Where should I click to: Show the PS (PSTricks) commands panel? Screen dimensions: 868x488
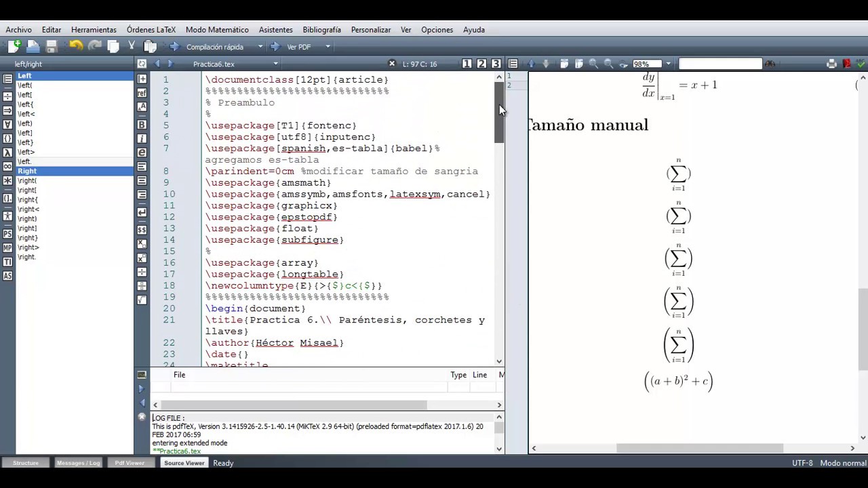point(7,234)
